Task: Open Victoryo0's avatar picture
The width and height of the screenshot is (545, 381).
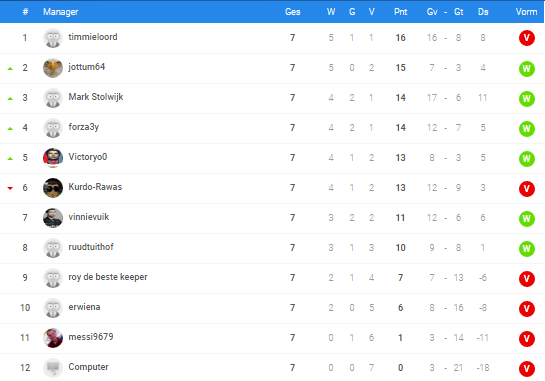Action: pos(53,158)
